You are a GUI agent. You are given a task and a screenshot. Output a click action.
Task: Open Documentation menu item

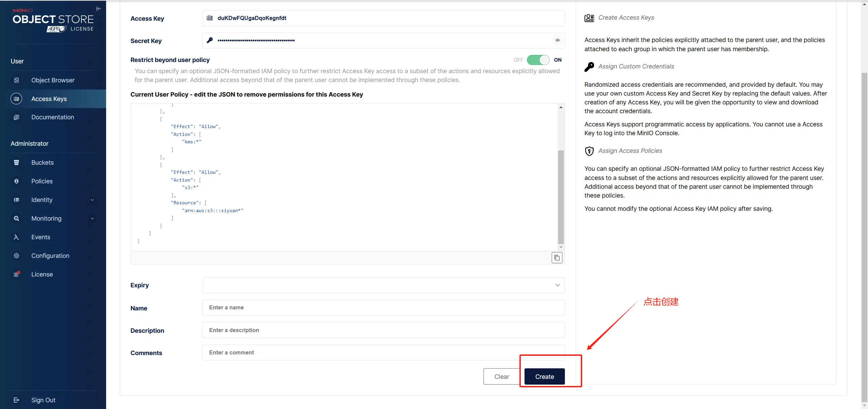coord(53,117)
